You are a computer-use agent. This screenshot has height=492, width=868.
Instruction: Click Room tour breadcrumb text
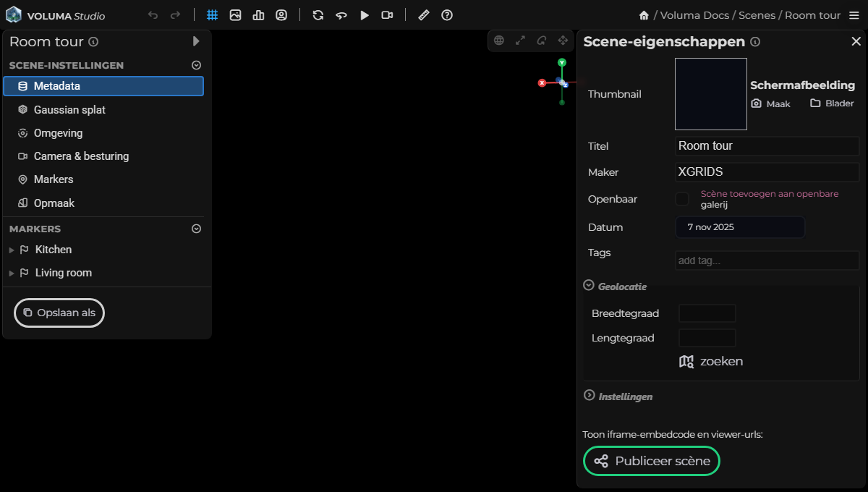click(813, 15)
